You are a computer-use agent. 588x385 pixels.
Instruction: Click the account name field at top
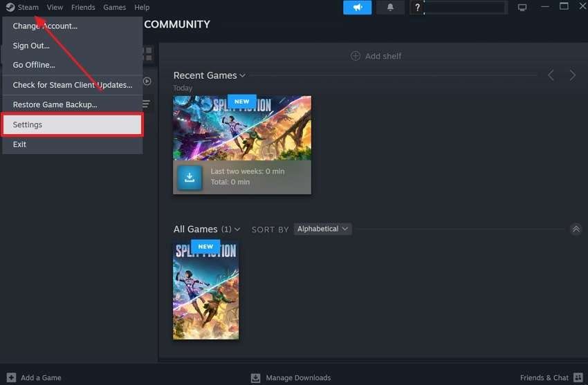[465, 8]
